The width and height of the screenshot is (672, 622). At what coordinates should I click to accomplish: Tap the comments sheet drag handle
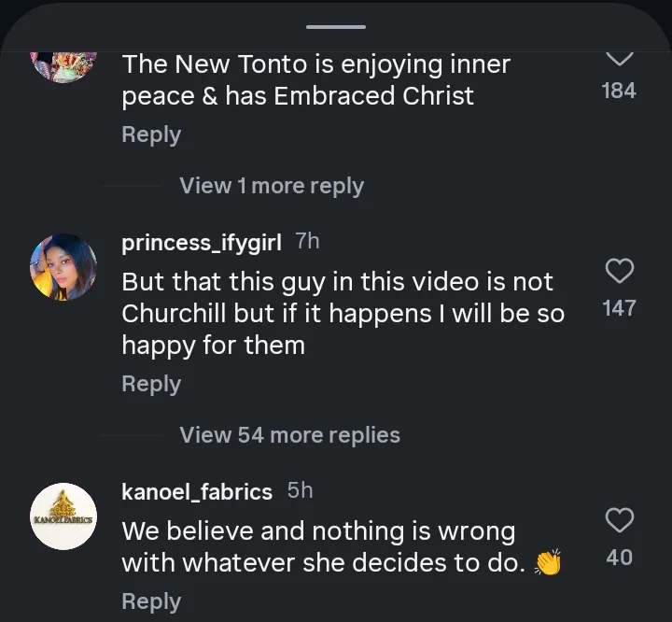click(x=336, y=27)
